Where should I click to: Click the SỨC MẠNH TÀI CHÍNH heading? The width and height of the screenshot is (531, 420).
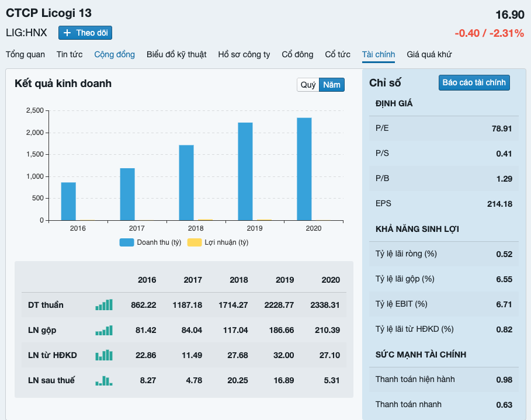click(x=421, y=355)
